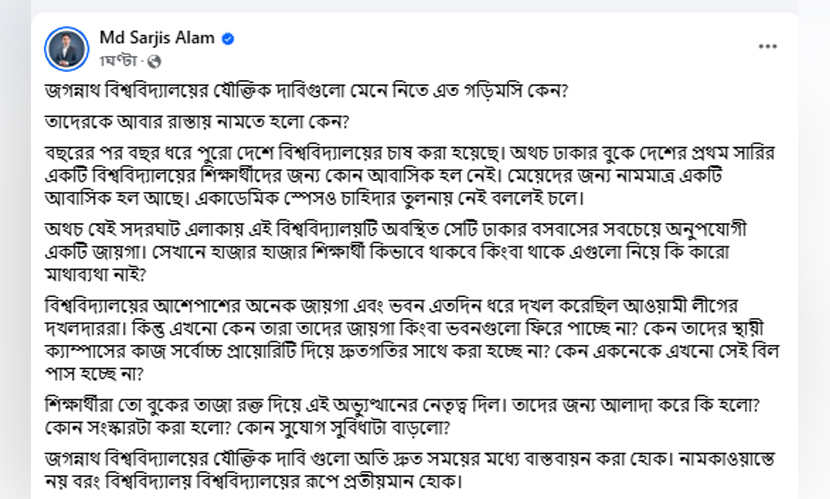The height and width of the screenshot is (499, 830).
Task: Click the blue verified badge beside the name
Action: (228, 39)
